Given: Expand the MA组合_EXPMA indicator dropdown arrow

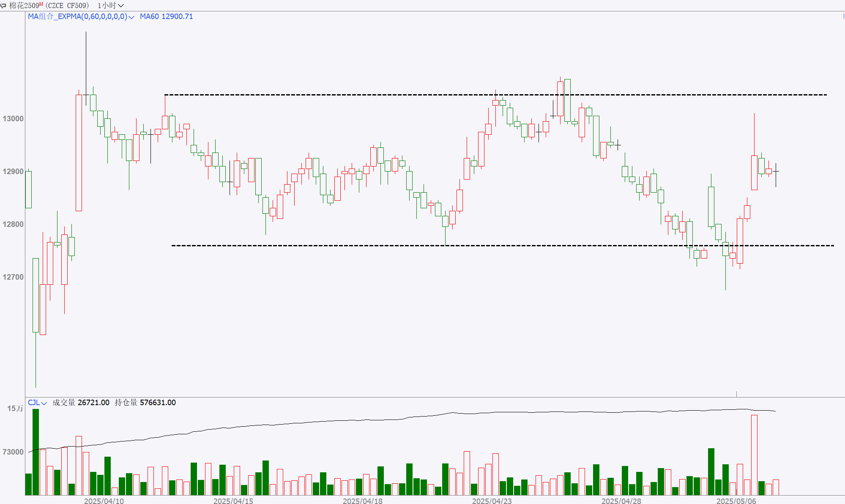Looking at the screenshot, I should 131,17.
